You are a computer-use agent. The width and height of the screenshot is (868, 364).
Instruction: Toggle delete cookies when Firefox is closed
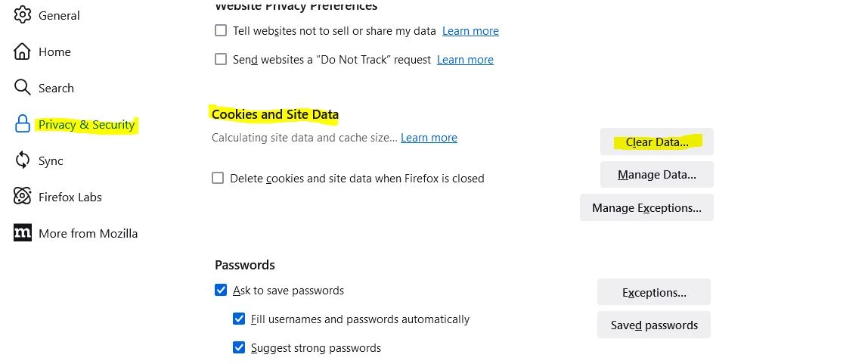click(218, 178)
